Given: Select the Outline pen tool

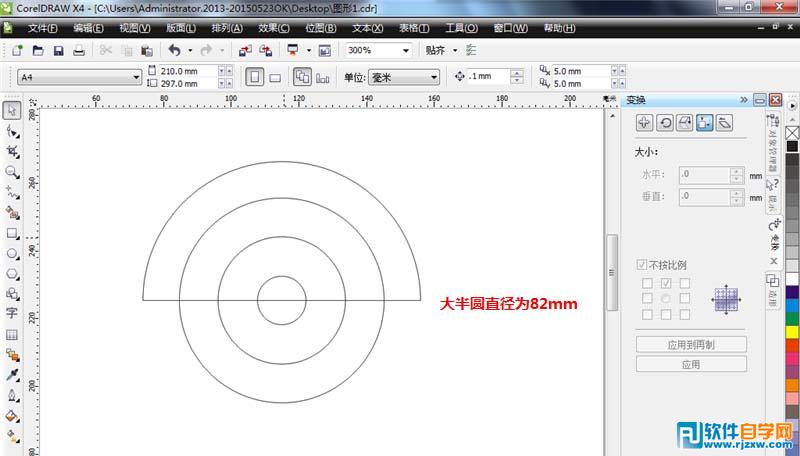Looking at the screenshot, I should coord(12,396).
